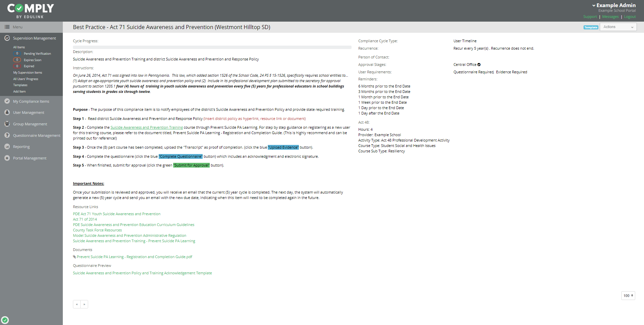
Task: Click the Expires Soon count badge
Action: 17,60
